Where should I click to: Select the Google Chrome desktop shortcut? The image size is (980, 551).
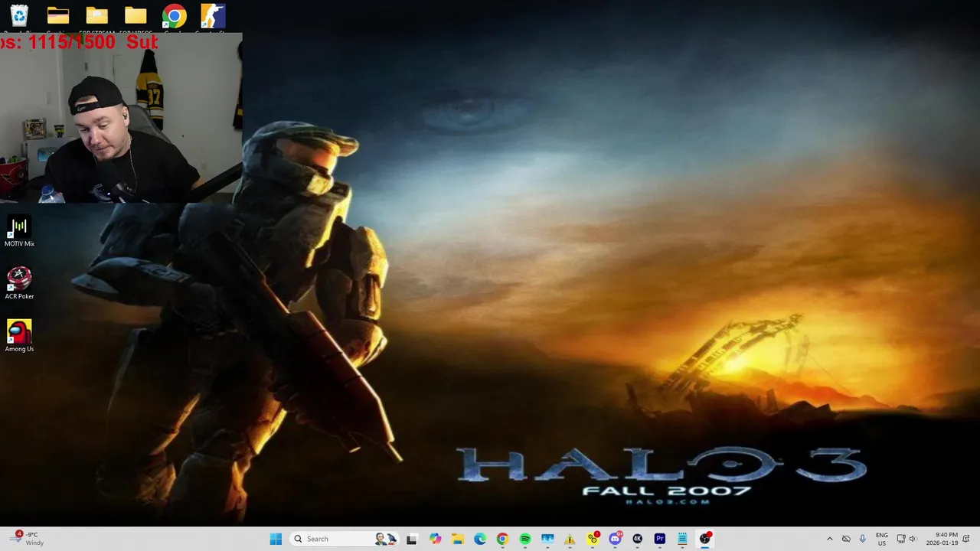(x=175, y=16)
